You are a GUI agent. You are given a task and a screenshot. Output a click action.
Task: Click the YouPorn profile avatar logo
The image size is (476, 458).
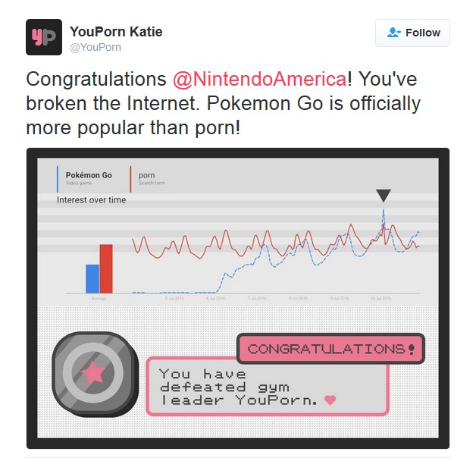(44, 37)
